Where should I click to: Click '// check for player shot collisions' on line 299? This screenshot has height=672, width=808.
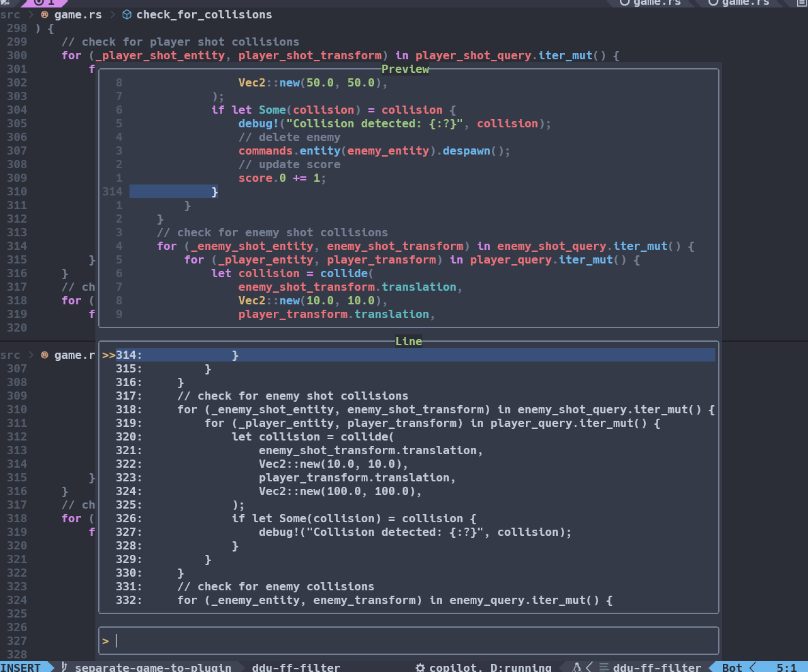point(181,42)
